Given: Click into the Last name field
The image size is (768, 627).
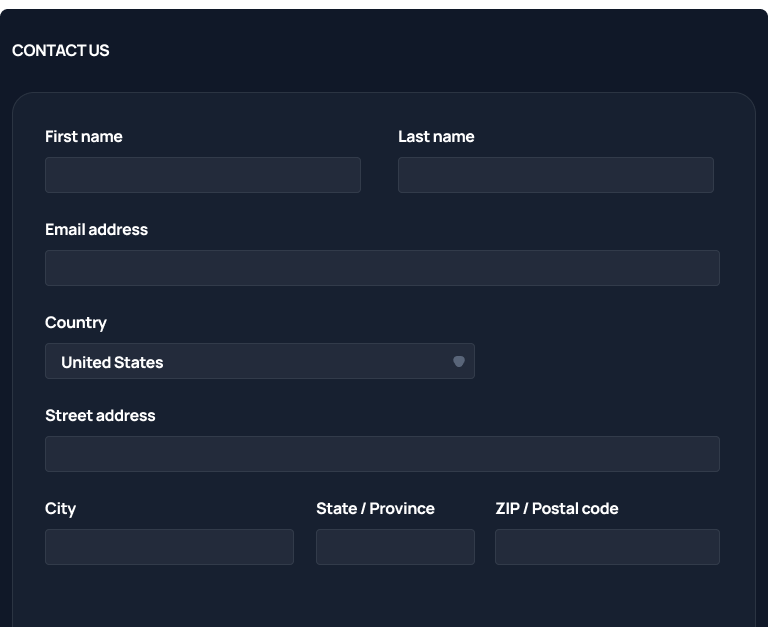Looking at the screenshot, I should (556, 175).
